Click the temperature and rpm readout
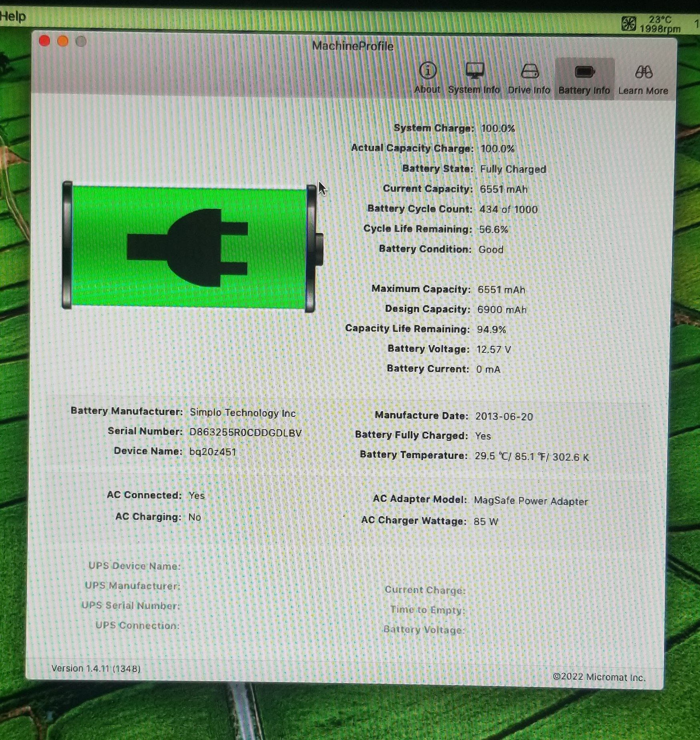This screenshot has height=740, width=700. (x=660, y=24)
